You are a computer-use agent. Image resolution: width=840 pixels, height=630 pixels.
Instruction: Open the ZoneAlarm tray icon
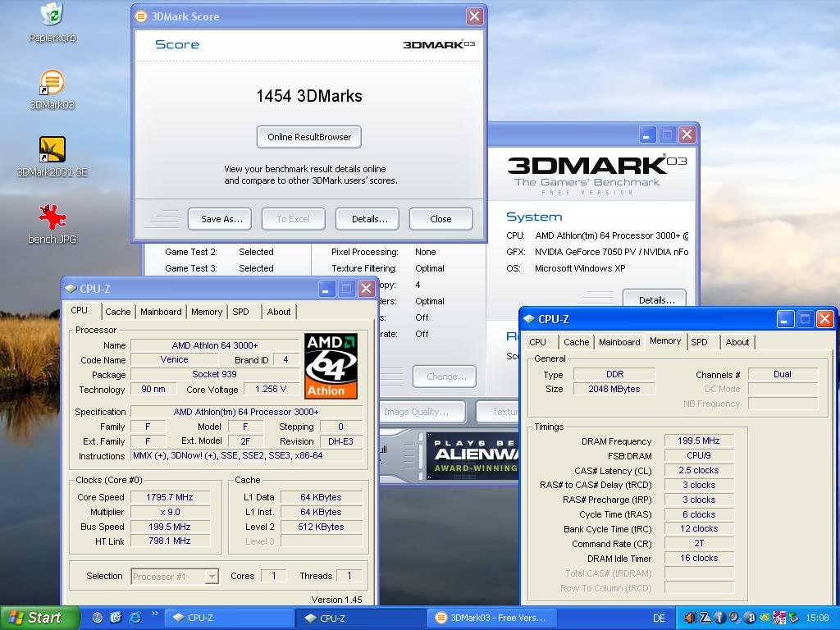click(705, 618)
